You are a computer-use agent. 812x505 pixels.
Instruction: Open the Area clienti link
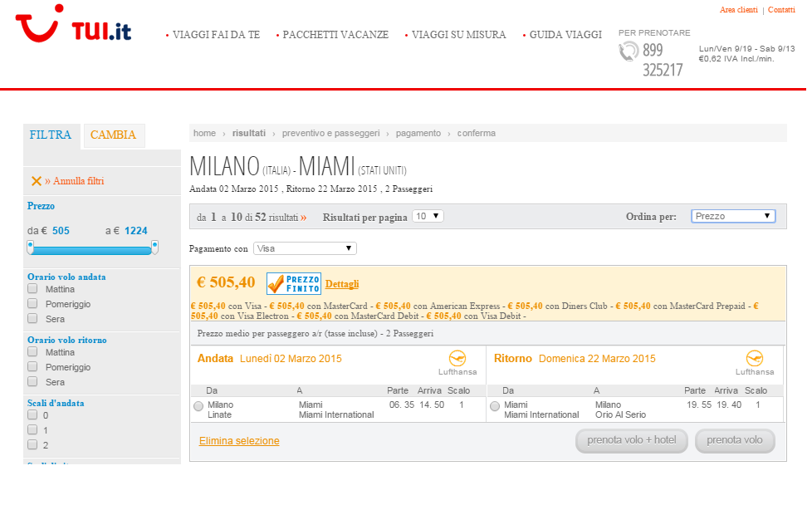(x=738, y=10)
